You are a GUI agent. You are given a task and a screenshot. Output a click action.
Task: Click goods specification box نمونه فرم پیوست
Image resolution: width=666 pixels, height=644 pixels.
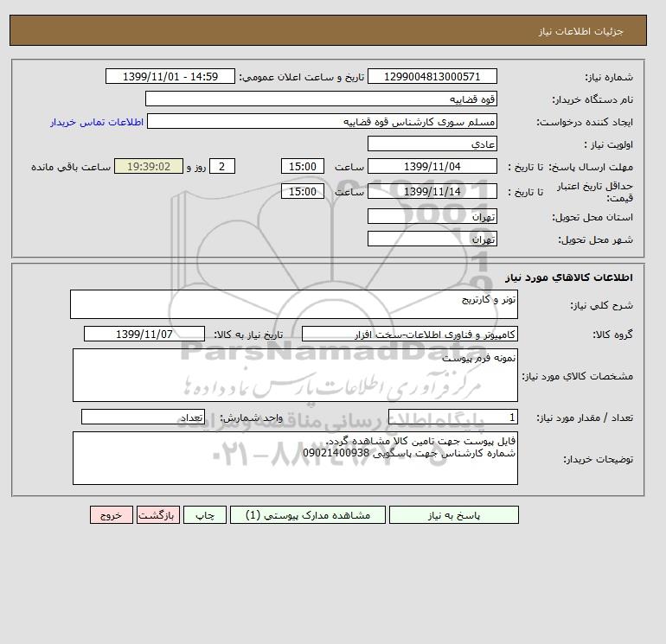click(295, 375)
